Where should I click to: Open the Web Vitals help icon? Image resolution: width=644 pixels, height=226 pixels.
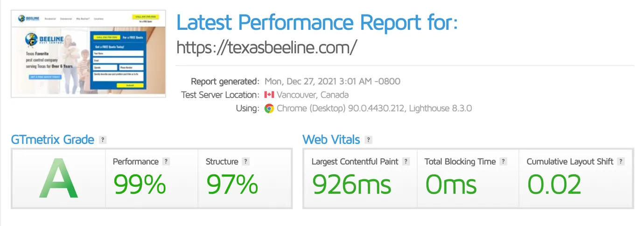pos(368,140)
